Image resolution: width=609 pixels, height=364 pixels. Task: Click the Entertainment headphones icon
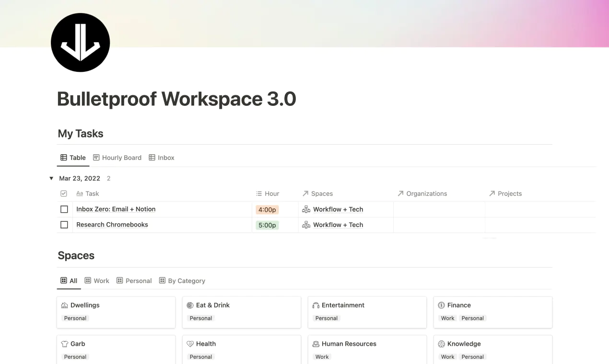[316, 305]
